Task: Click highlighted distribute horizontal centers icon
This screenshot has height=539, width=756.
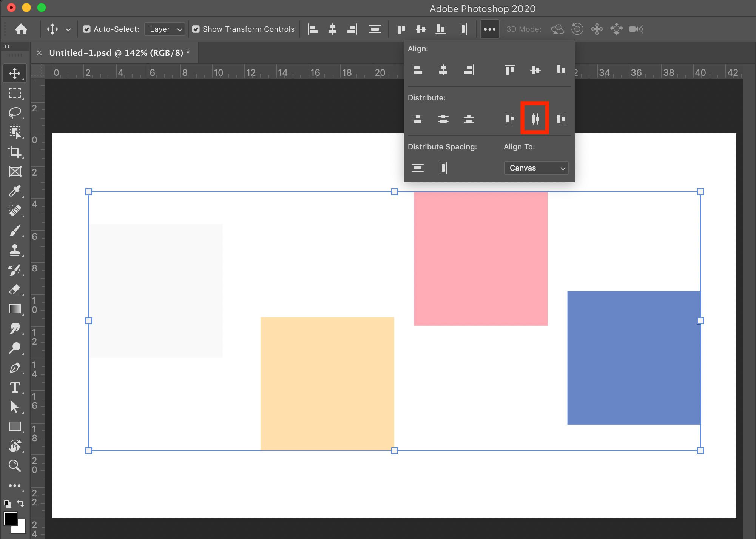Action: pyautogui.click(x=535, y=119)
